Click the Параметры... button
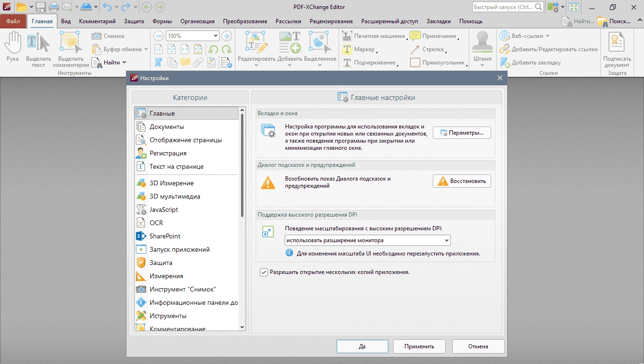The width and height of the screenshot is (644, 364). tap(462, 133)
